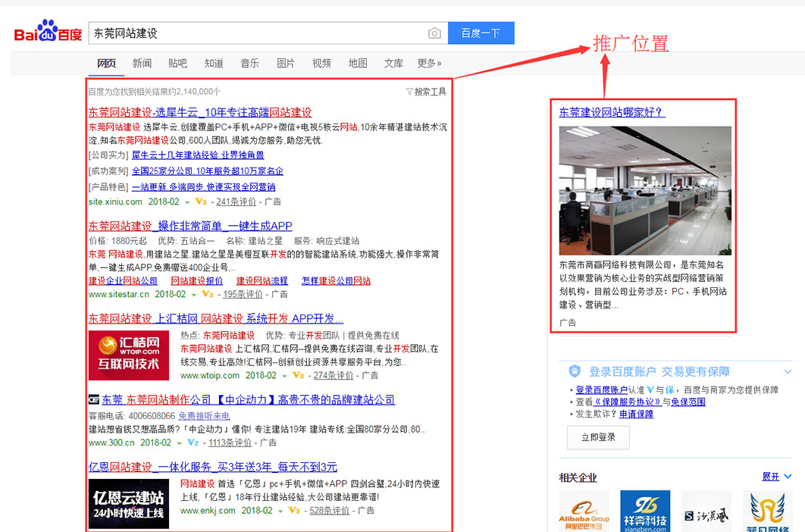This screenshot has height=532, width=805.
Task: Switch to the 音乐 tab
Action: click(x=250, y=63)
